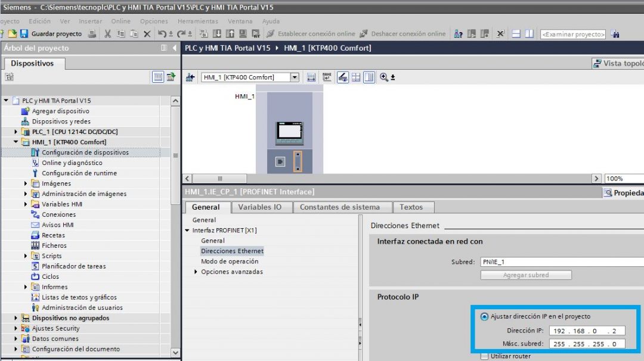
Task: Click the Start simulation icon
Action: pyautogui.click(x=243, y=33)
